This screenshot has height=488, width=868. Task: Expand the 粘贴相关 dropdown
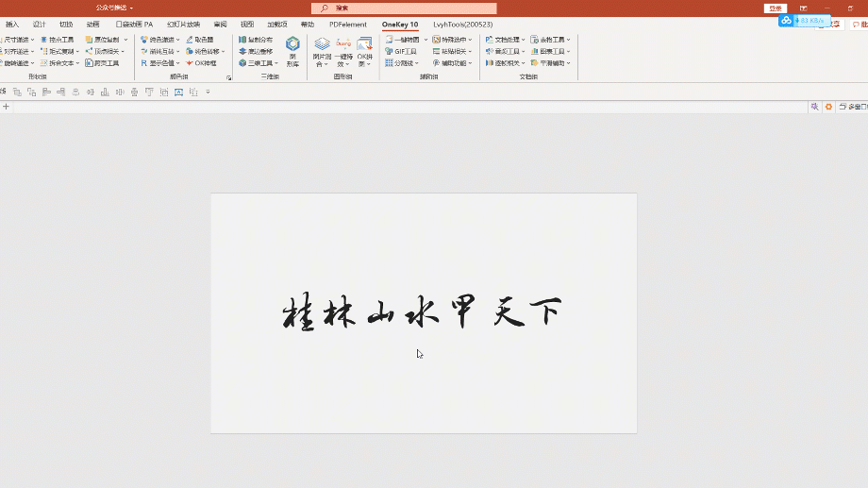470,52
